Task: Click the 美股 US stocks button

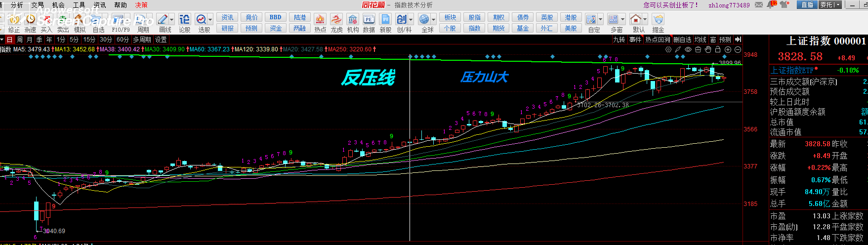Action: tap(571, 28)
